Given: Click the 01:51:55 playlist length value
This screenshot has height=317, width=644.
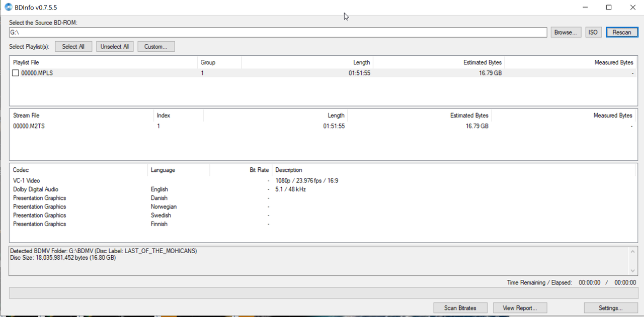Looking at the screenshot, I should (359, 73).
